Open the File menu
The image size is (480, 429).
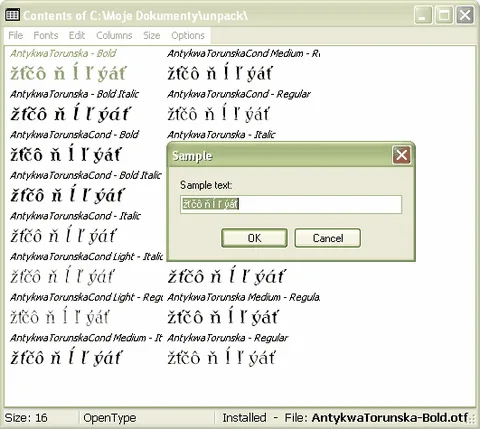pos(15,35)
